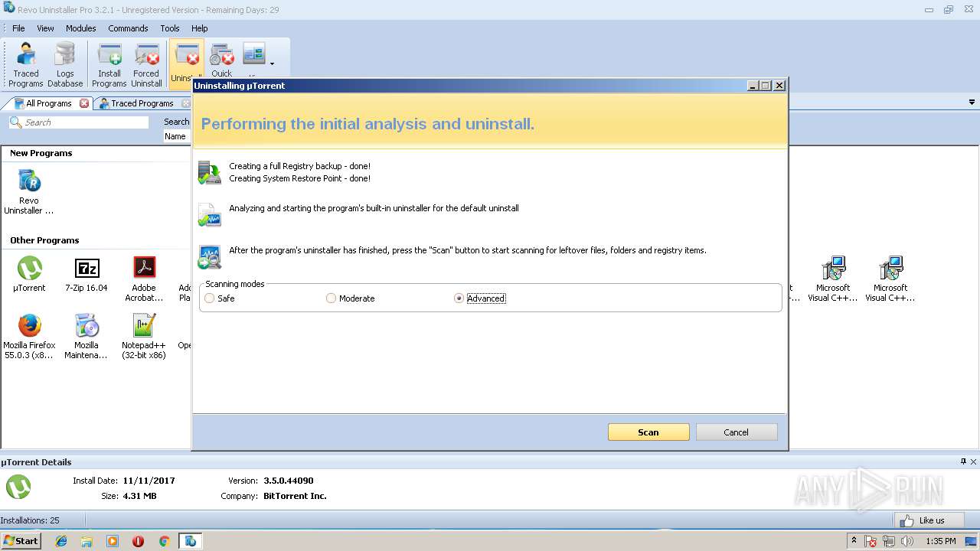This screenshot has height=551, width=980.
Task: Switch to the Traced Programs tab
Action: coord(142,103)
